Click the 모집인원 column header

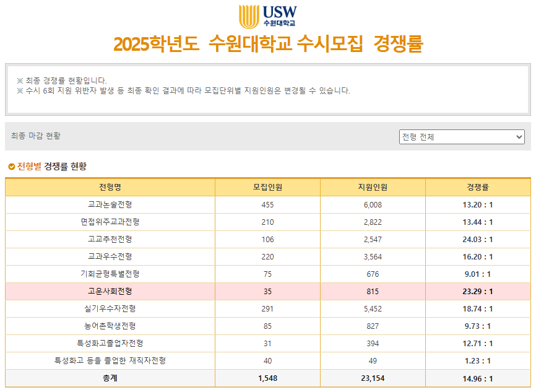point(267,187)
